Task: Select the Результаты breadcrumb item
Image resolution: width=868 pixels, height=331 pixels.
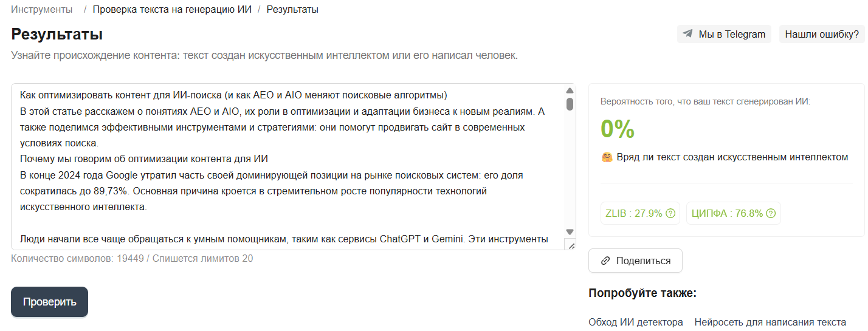Action: pyautogui.click(x=292, y=10)
